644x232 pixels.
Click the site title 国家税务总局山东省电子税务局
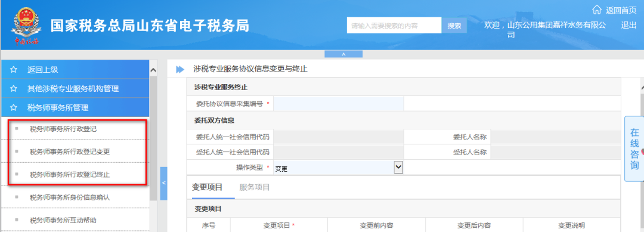pyautogui.click(x=150, y=26)
